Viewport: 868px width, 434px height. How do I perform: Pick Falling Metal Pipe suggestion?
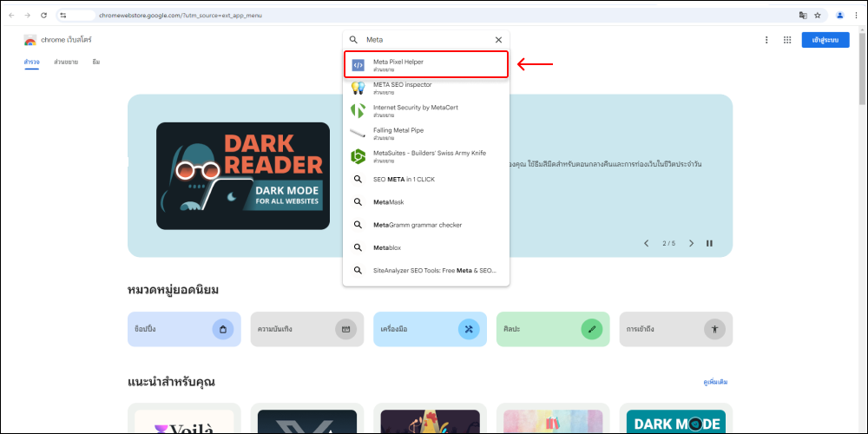point(425,134)
